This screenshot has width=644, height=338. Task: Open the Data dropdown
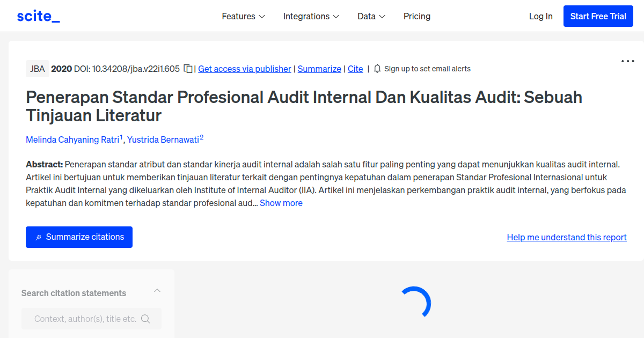coord(371,16)
